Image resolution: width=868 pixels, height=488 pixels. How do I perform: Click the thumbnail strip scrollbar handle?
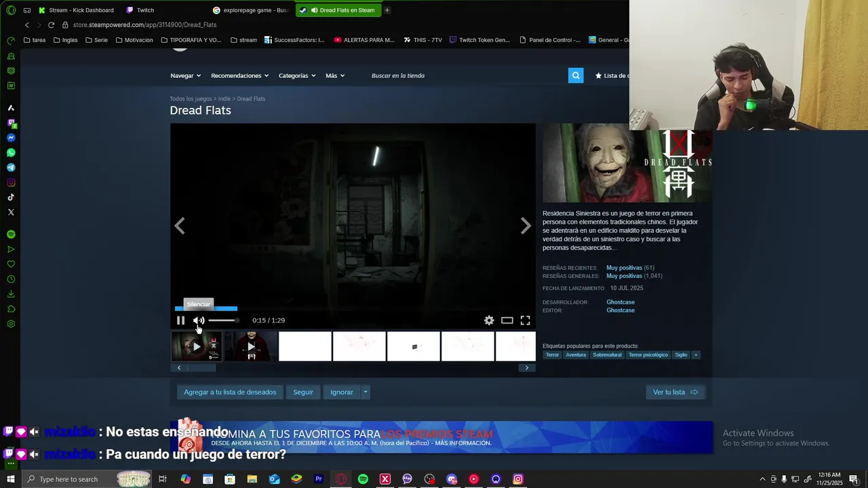201,368
